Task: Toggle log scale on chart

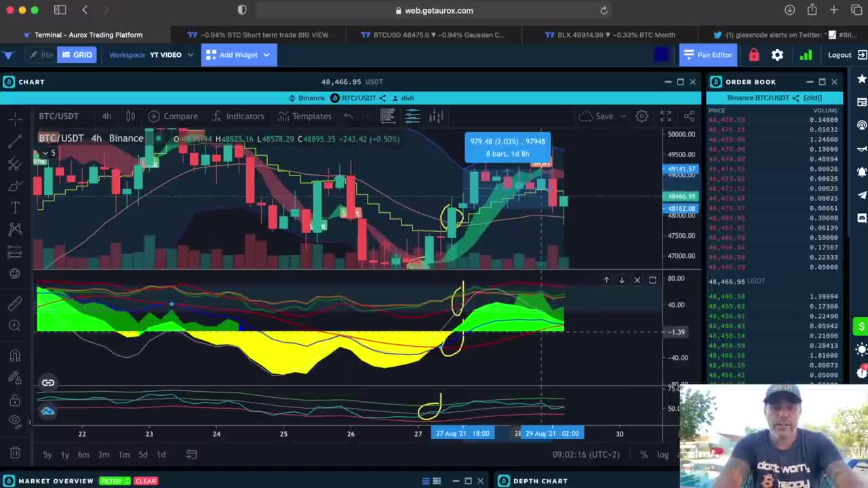Action: [663, 454]
